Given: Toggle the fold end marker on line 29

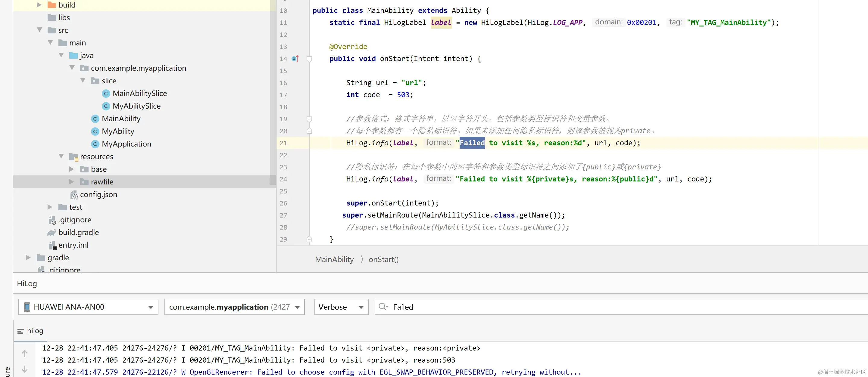Looking at the screenshot, I should click(x=309, y=239).
